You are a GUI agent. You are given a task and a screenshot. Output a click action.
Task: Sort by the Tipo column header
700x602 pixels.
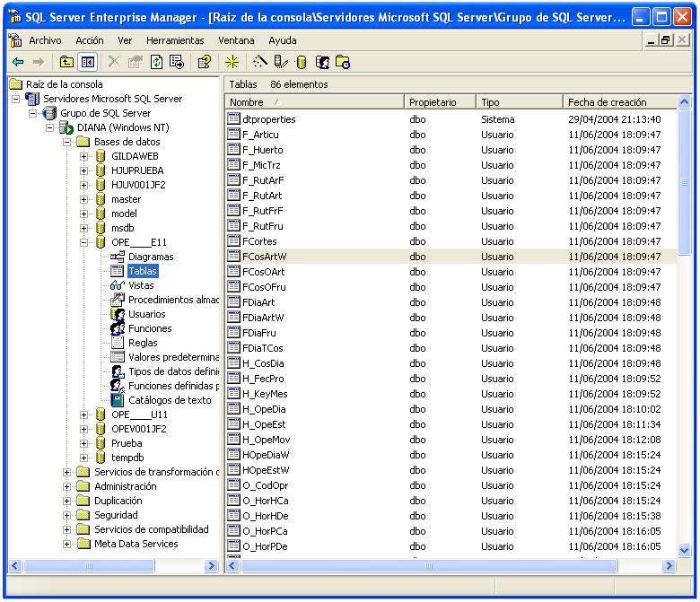[x=520, y=102]
